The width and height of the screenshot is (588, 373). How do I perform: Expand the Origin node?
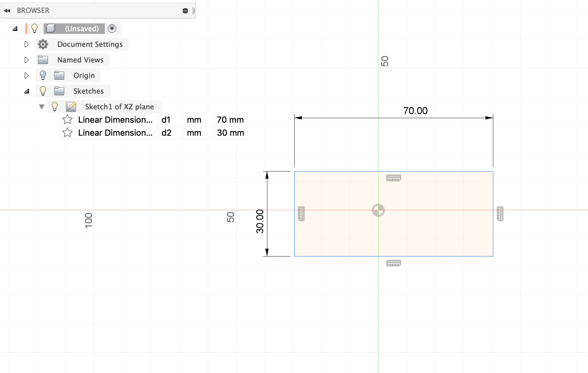click(x=27, y=76)
